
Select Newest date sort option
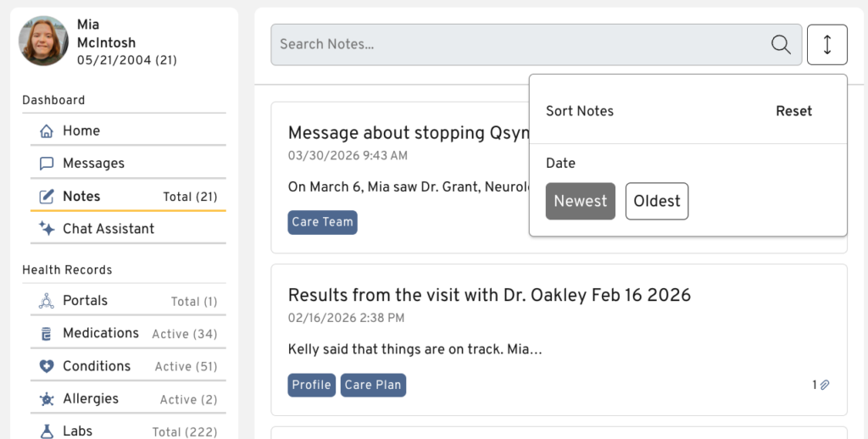point(581,202)
